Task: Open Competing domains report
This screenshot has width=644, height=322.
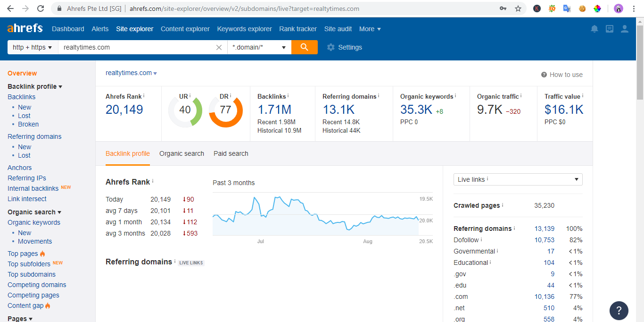Action: 37,285
